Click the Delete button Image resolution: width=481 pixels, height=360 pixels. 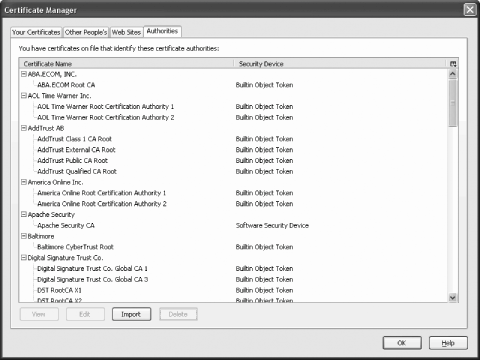point(178,314)
